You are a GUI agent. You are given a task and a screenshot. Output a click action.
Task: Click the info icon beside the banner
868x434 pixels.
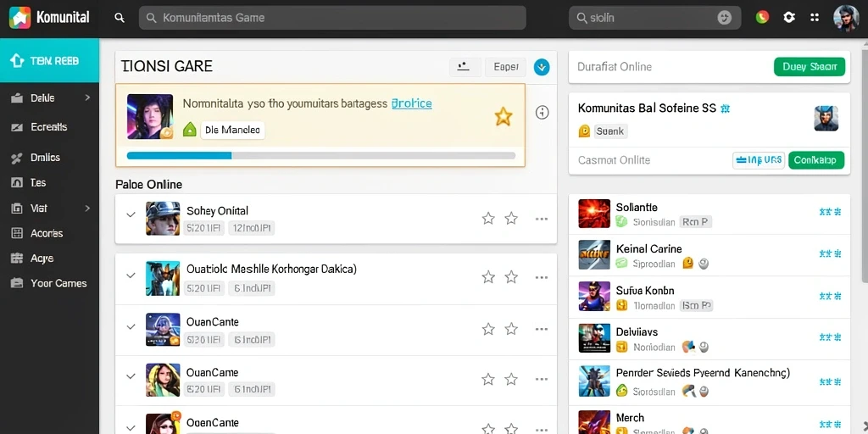542,113
